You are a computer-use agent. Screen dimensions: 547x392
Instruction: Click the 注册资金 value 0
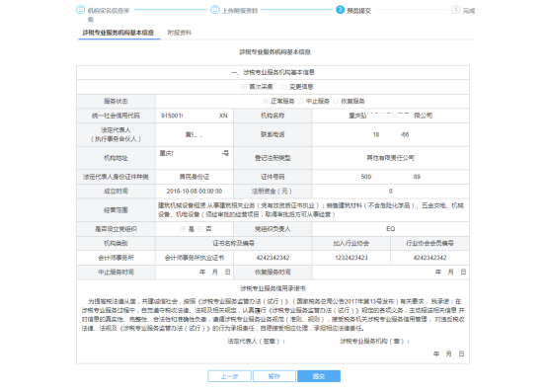[x=391, y=192]
